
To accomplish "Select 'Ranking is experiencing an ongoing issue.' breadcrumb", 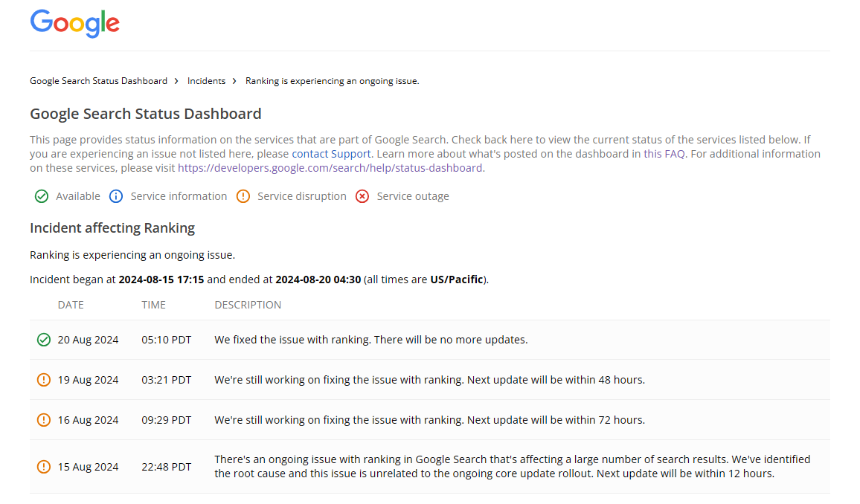I will click(x=332, y=81).
